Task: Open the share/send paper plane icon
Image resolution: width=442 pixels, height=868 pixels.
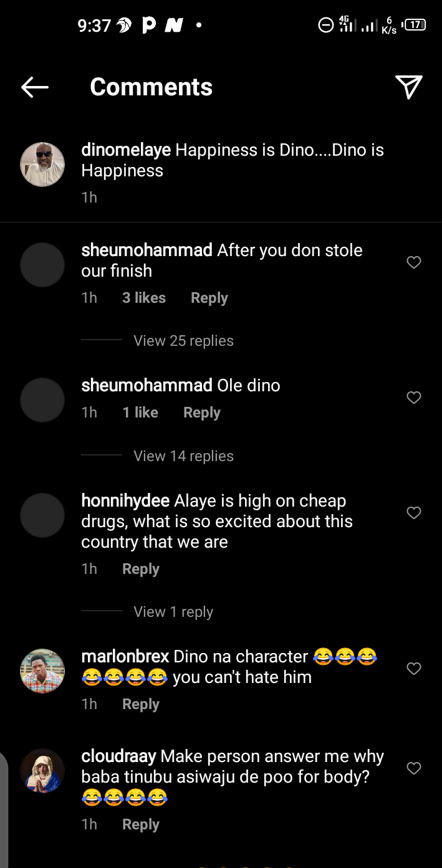Action: pos(409,87)
